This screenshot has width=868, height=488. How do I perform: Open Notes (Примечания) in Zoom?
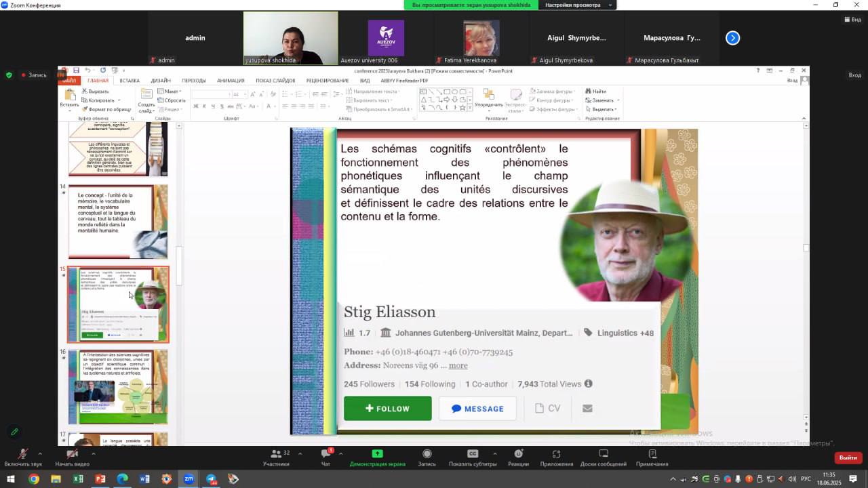tap(652, 457)
